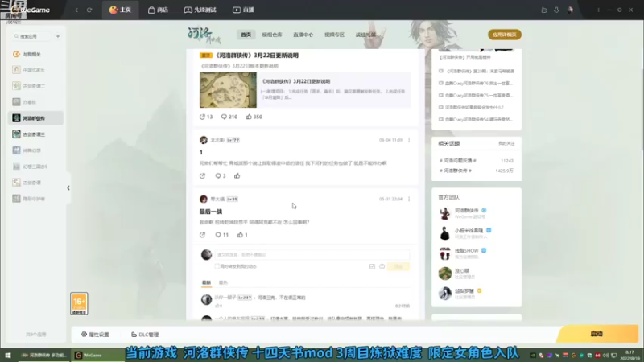
Task: Open the 最后一战 post title
Action: 211,212
